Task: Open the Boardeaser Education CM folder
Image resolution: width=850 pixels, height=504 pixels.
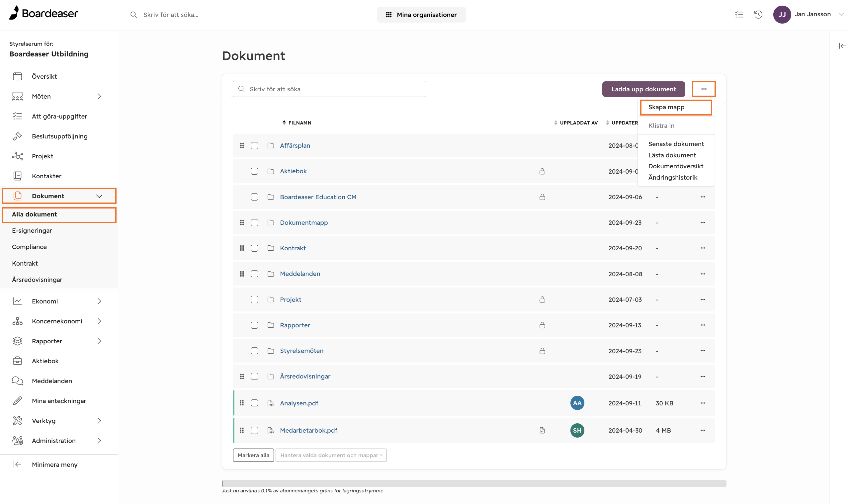Action: point(318,197)
